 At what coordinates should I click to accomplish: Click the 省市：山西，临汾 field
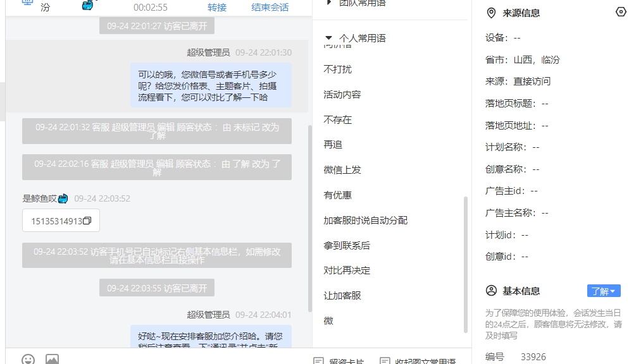click(x=523, y=59)
